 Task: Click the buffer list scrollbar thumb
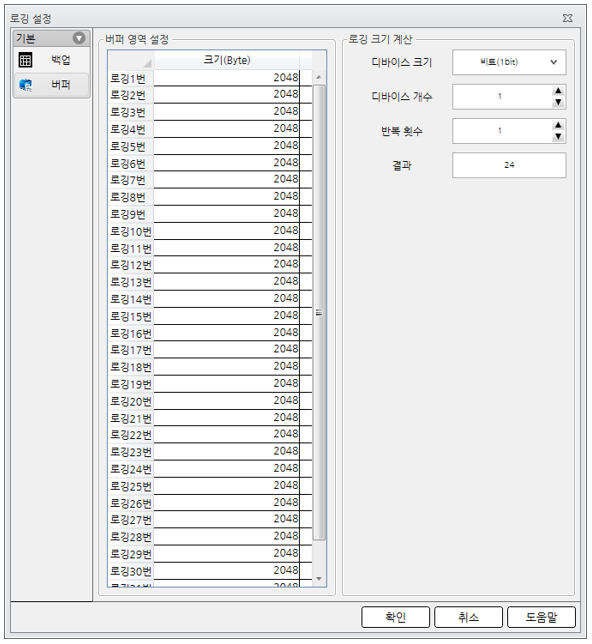(x=319, y=313)
